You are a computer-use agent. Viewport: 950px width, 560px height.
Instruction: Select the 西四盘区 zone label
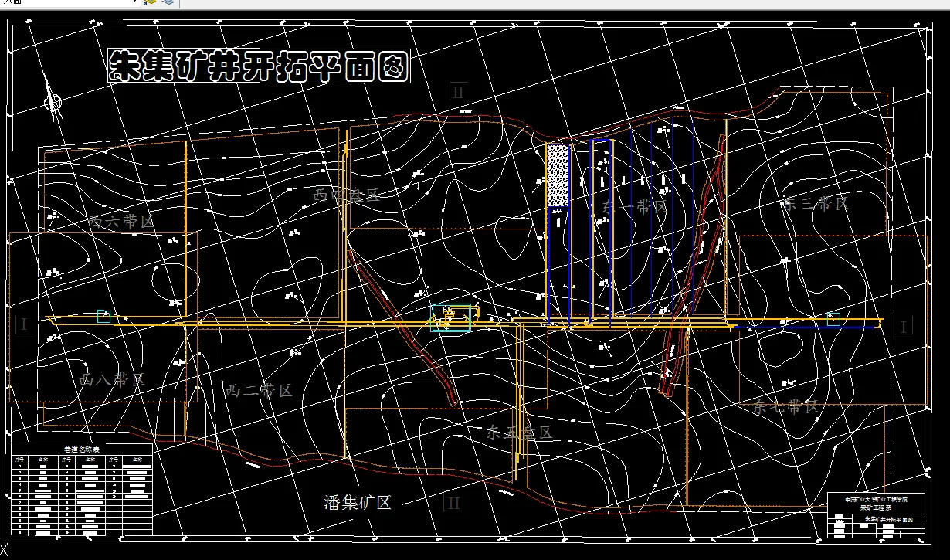tap(346, 194)
